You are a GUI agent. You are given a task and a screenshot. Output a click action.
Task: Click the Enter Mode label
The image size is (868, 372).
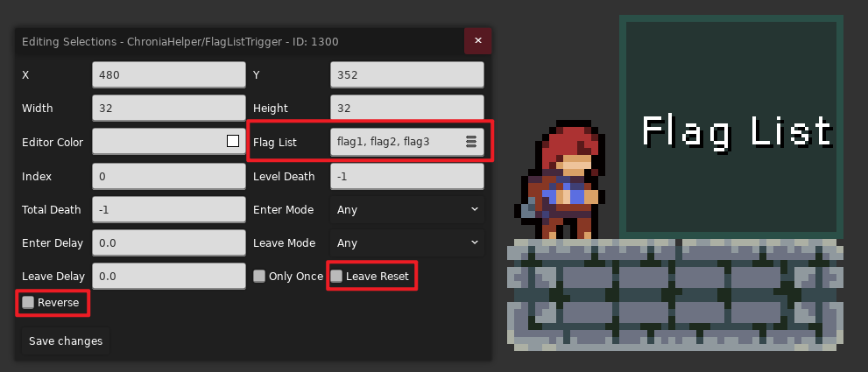[x=284, y=210]
